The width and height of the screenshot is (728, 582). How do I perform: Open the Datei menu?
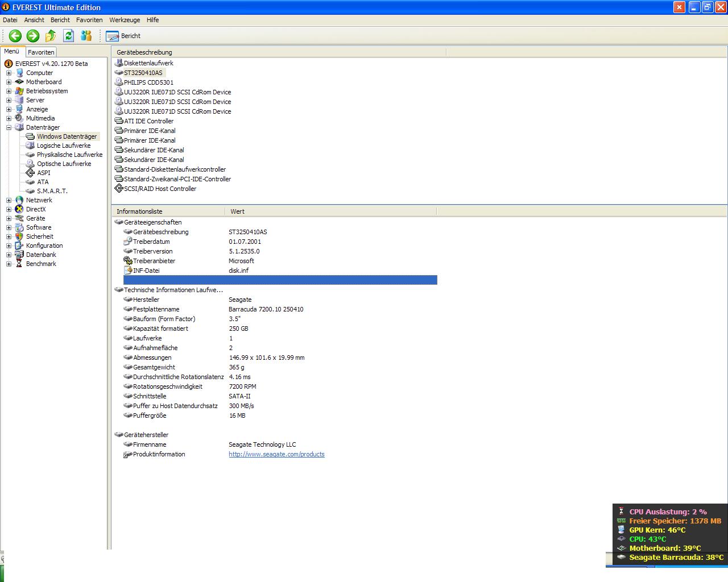(x=10, y=20)
